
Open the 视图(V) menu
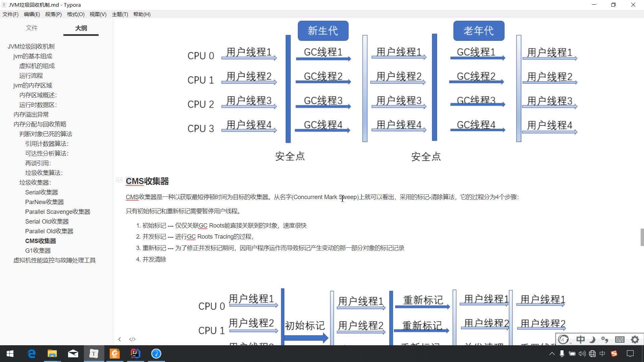click(x=98, y=14)
